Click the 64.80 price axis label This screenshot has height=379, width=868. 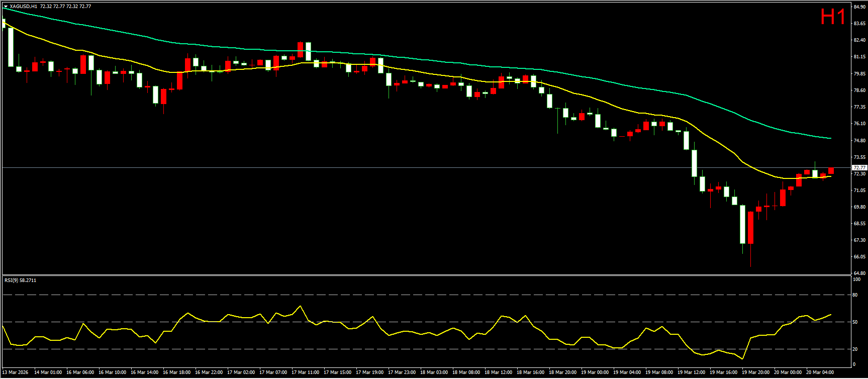tap(859, 273)
